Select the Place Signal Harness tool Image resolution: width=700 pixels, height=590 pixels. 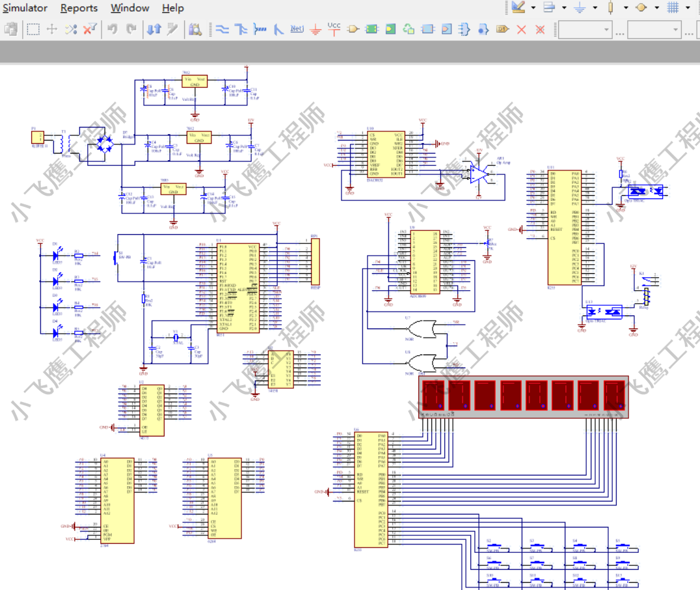(x=260, y=29)
